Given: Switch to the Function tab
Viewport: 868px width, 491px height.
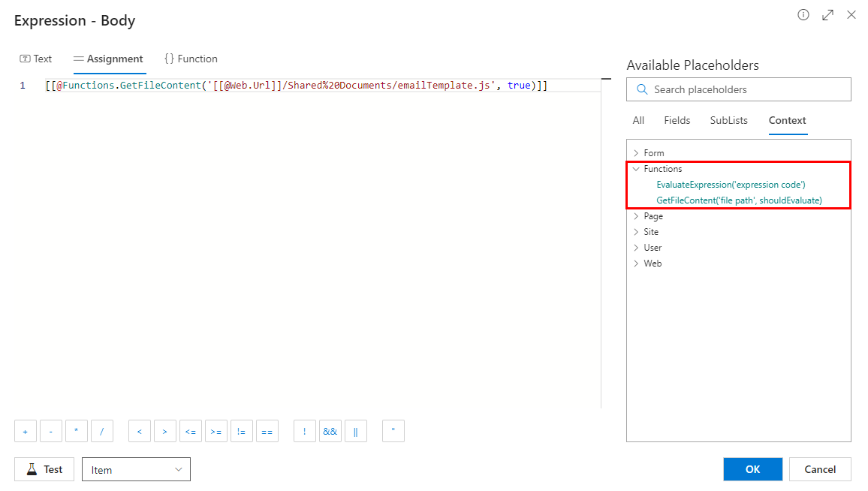Looking at the screenshot, I should pyautogui.click(x=190, y=59).
